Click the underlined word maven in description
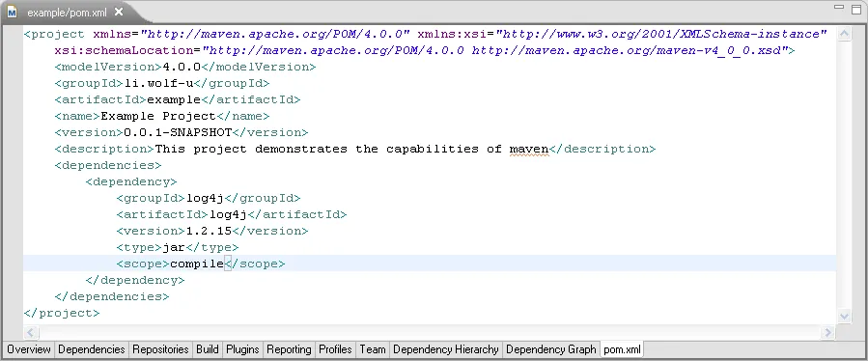The image size is (868, 361). (x=529, y=149)
